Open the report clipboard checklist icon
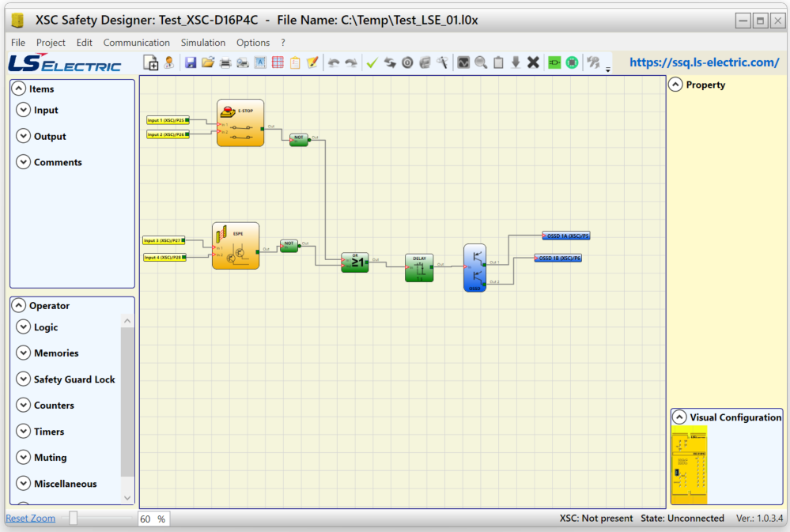Image resolution: width=790 pixels, height=532 pixels. pos(295,63)
